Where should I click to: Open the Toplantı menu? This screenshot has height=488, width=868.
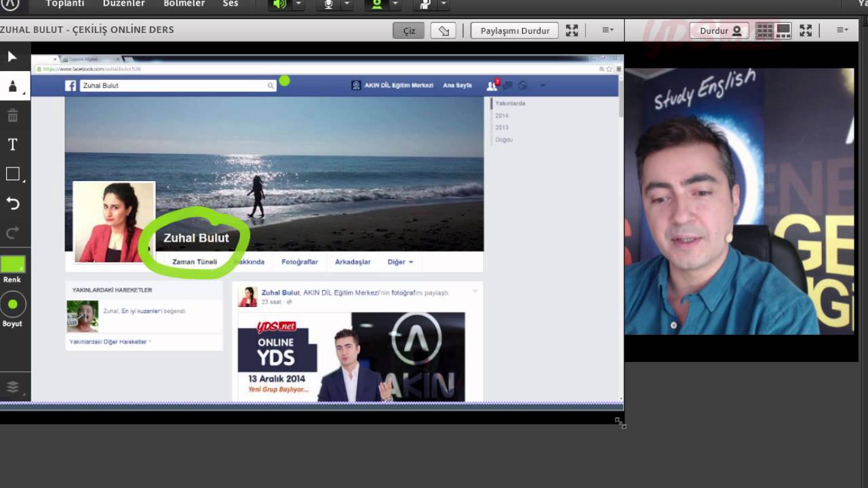point(65,4)
